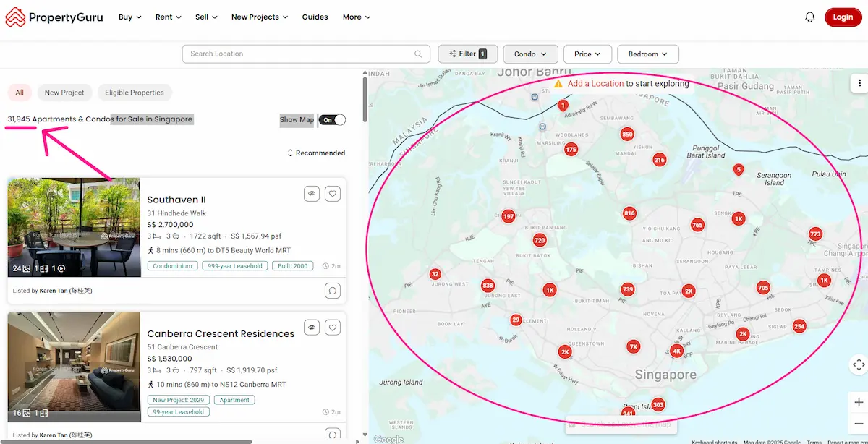
Task: Select the 303 cluster marker near Sentosa
Action: pos(658,404)
